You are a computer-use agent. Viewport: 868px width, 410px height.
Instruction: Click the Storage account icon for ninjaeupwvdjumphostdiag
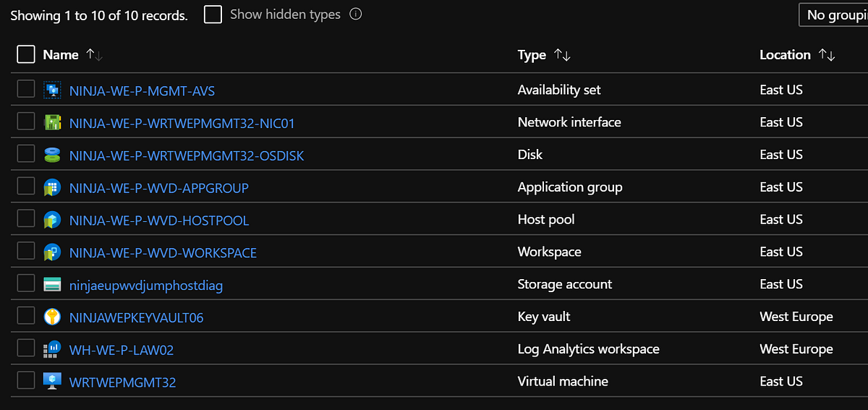[52, 285]
